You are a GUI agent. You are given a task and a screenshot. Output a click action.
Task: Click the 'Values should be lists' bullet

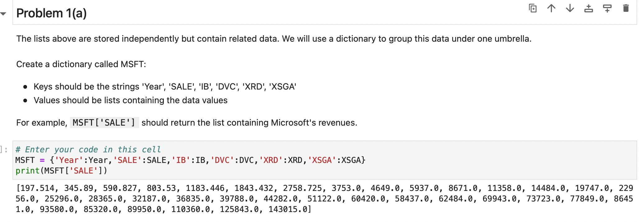(x=131, y=100)
